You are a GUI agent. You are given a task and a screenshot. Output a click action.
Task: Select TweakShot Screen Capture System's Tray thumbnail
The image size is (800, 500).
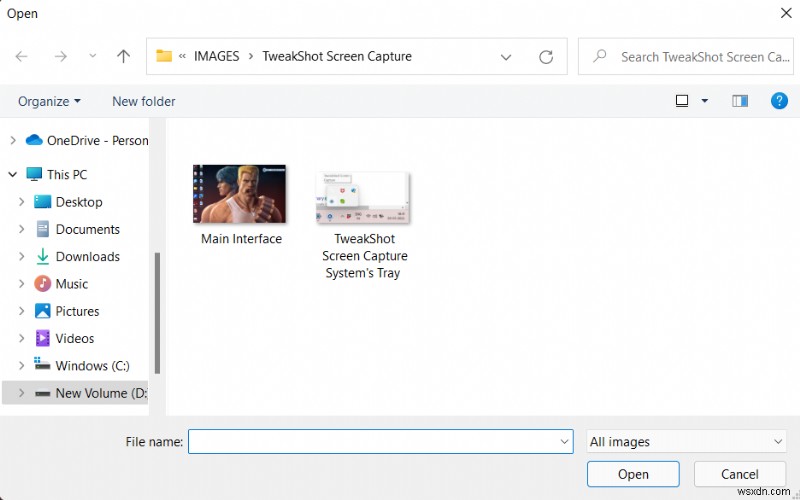click(x=363, y=197)
